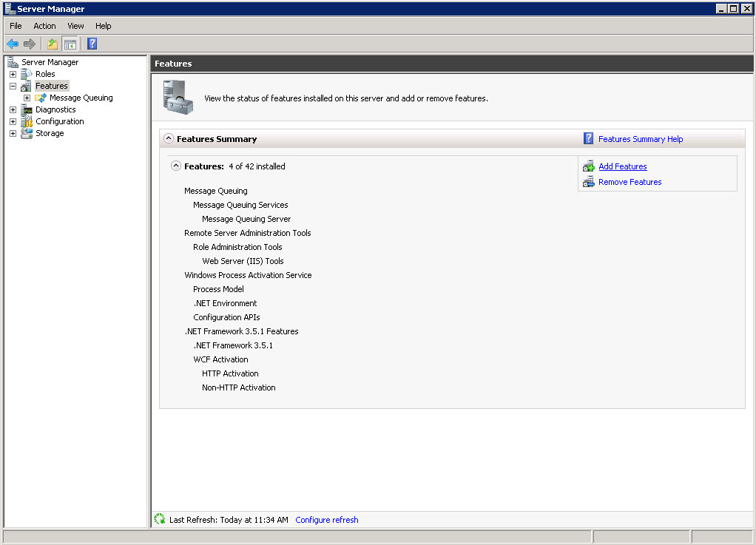This screenshot has width=756, height=545.
Task: Click the blue Help toolbar icon
Action: 92,44
